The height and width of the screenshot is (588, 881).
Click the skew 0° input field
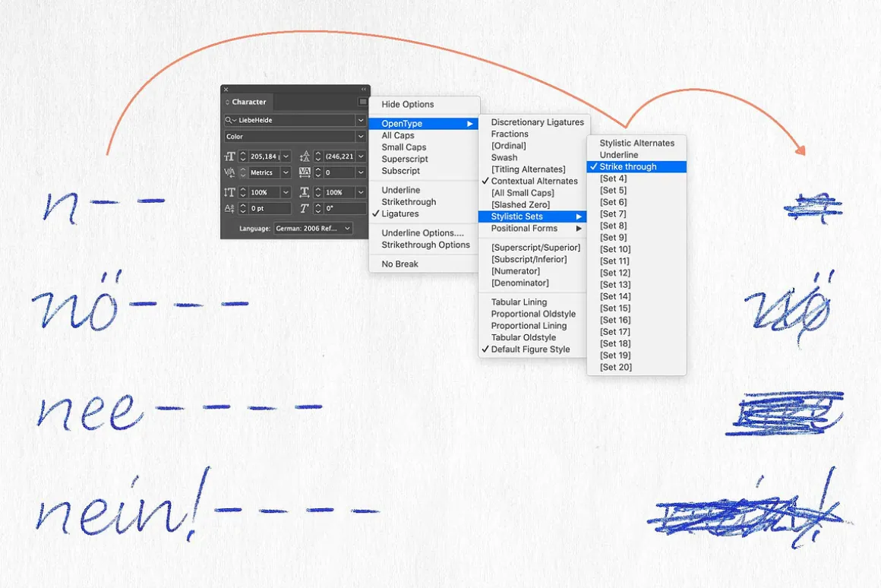pos(345,208)
